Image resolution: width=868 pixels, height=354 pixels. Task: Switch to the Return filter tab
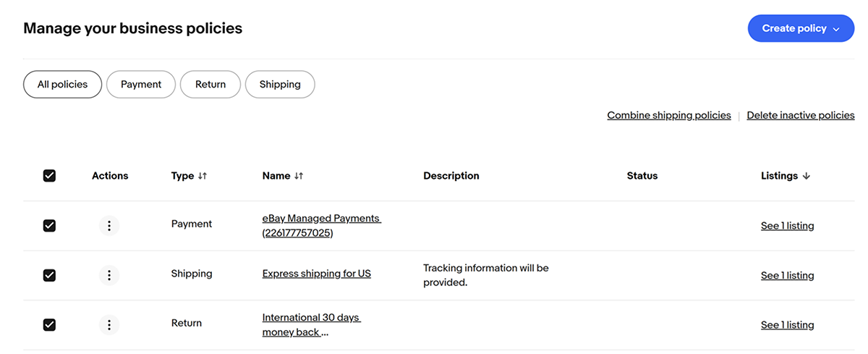tap(210, 84)
